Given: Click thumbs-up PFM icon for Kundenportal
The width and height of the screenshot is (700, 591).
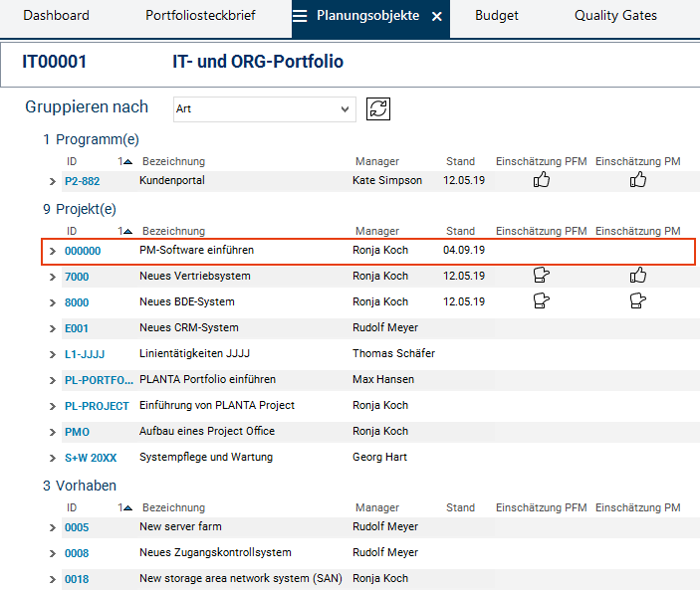Looking at the screenshot, I should [x=542, y=180].
